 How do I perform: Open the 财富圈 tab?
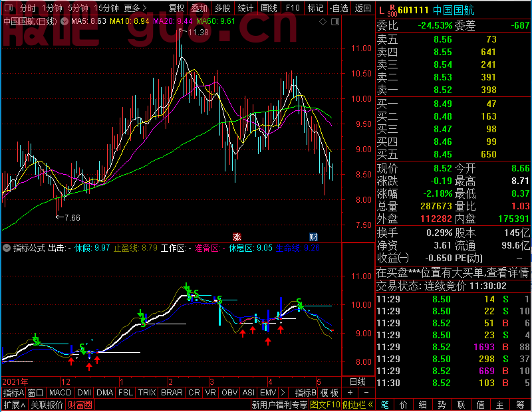click(80, 405)
